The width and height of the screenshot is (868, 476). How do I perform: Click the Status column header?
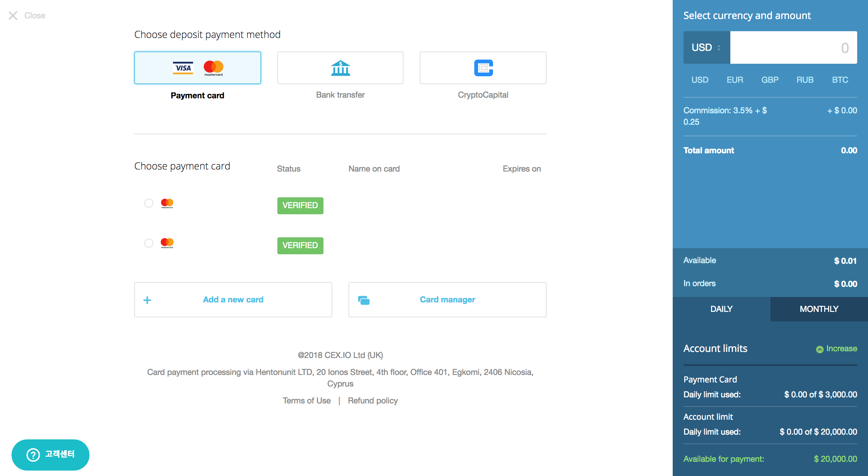pos(289,169)
